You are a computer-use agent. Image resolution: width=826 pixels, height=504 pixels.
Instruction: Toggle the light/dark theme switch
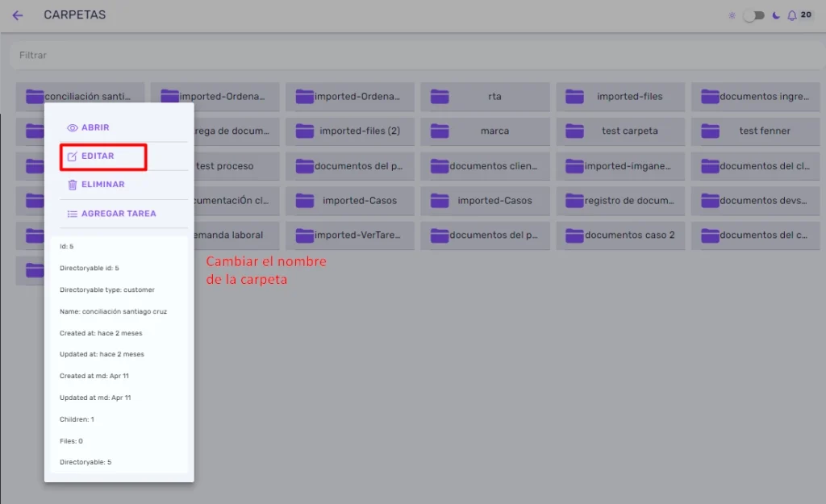coord(754,16)
